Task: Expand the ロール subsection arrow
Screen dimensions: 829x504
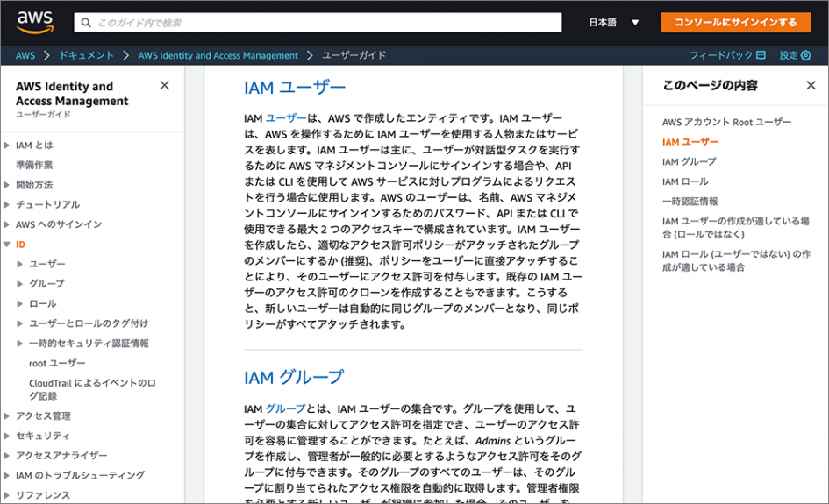Action: pos(19,304)
